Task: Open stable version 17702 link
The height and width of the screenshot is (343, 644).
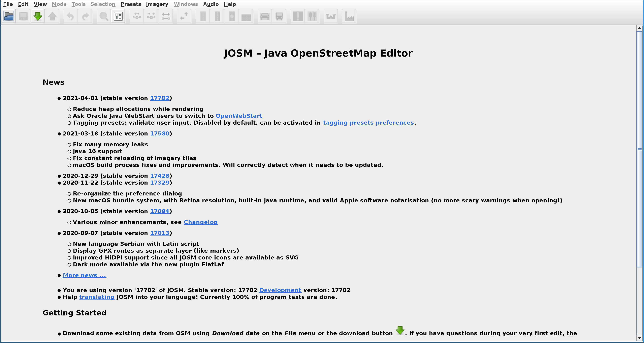Action: click(x=160, y=98)
